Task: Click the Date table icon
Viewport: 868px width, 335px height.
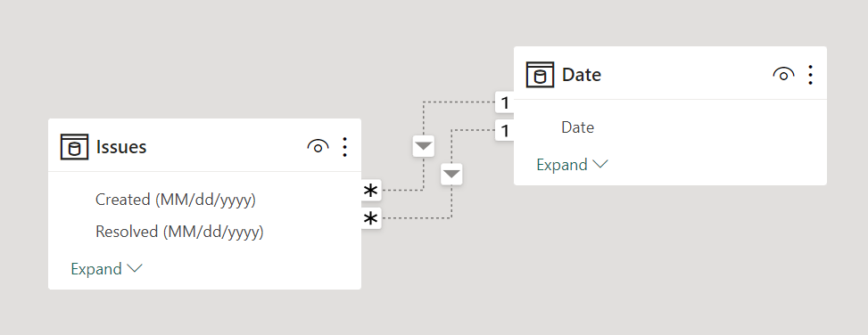Action: (540, 75)
